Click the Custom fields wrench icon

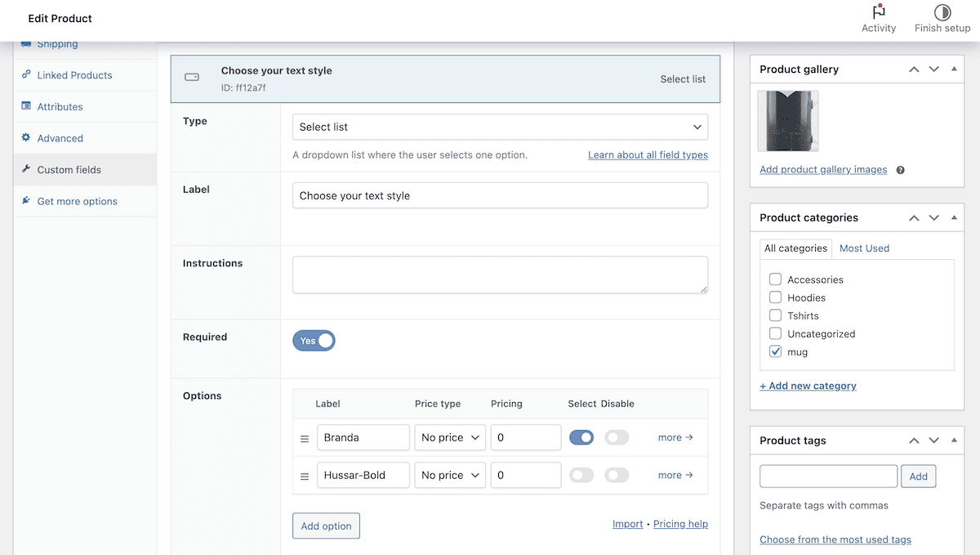tap(26, 169)
